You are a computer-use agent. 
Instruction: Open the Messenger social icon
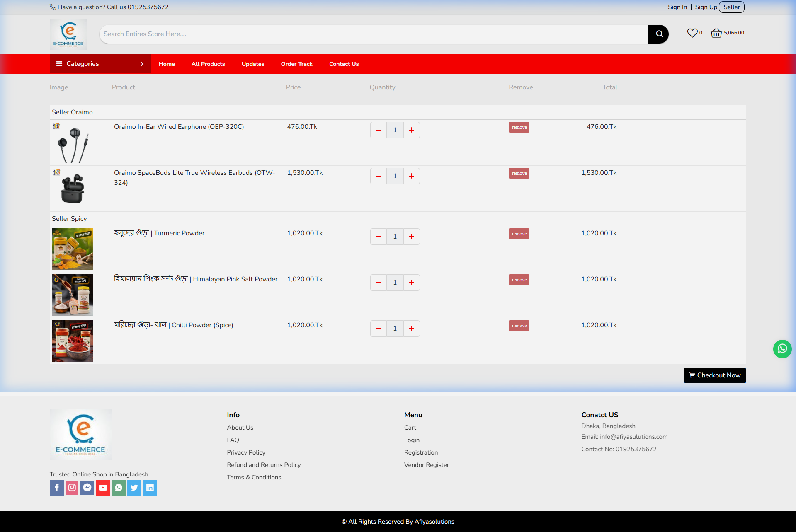click(x=87, y=488)
